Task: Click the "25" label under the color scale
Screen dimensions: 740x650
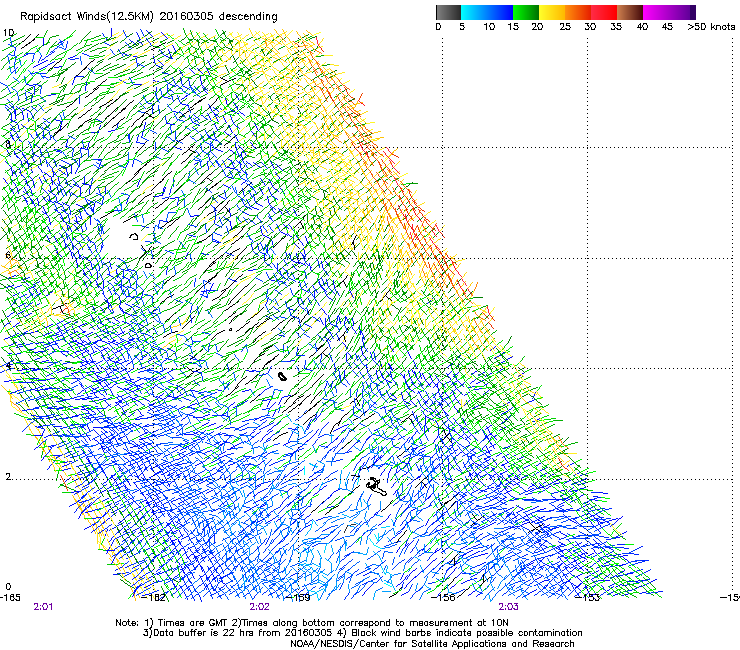Action: (x=565, y=27)
